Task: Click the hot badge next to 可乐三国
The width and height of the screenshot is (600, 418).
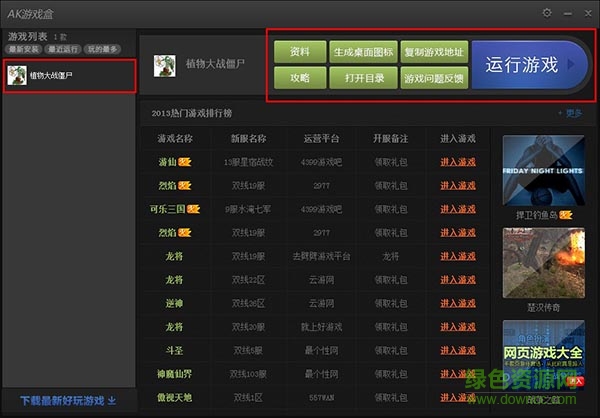Action: click(194, 209)
